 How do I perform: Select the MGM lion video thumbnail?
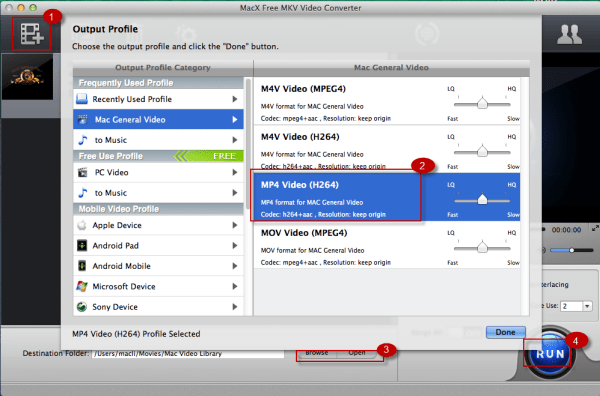click(28, 77)
